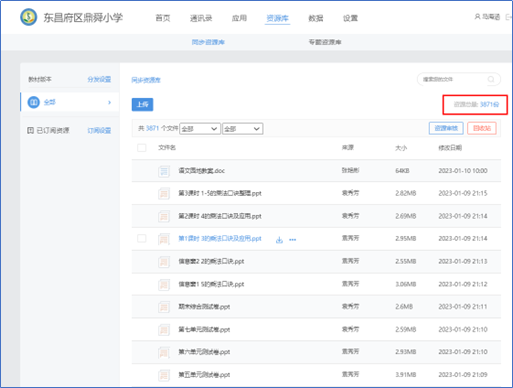Click the ppt icon of the 3.91MB file
This screenshot has height=388, width=513.
[164, 375]
